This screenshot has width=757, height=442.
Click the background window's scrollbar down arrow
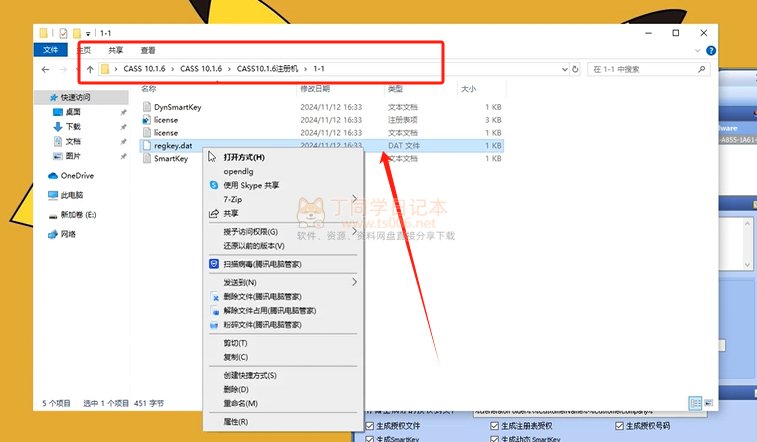tap(747, 265)
